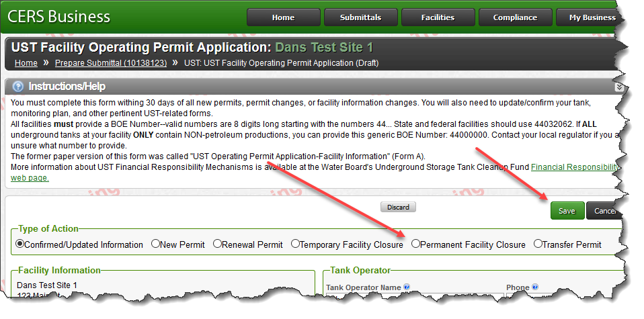
Task: Open the Prepare Submittal (10138123) breadcrumb link
Action: coord(110,63)
